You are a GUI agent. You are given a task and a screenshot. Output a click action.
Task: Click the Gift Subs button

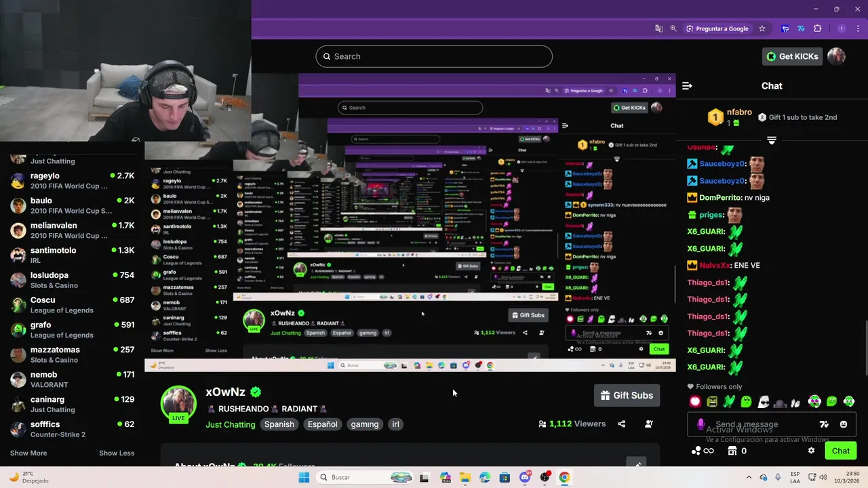(627, 395)
